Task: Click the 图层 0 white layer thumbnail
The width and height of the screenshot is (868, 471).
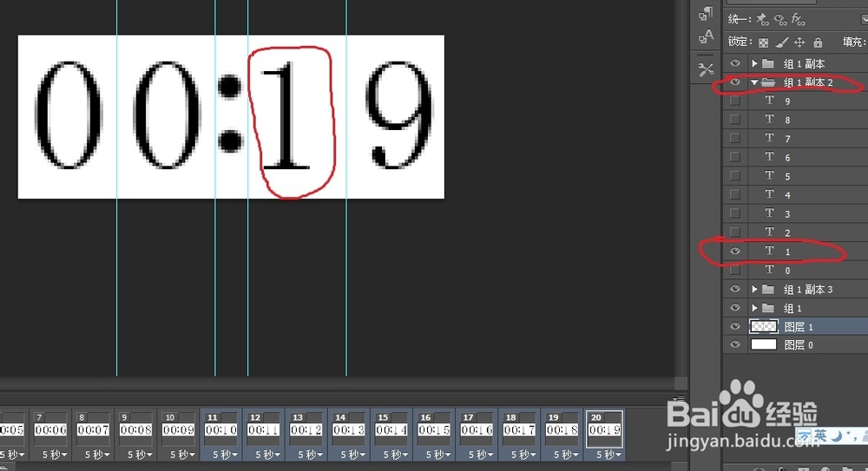Action: pyautogui.click(x=763, y=345)
